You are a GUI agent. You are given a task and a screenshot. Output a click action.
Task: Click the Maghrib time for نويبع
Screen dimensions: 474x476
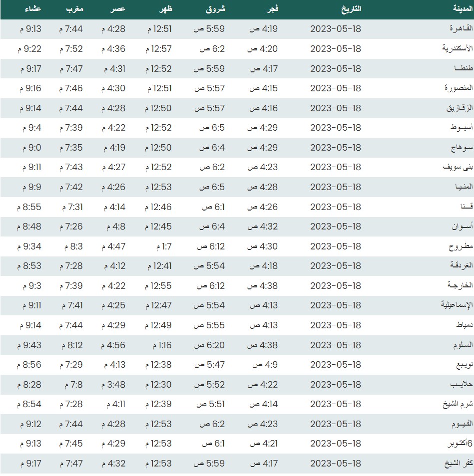point(71,365)
